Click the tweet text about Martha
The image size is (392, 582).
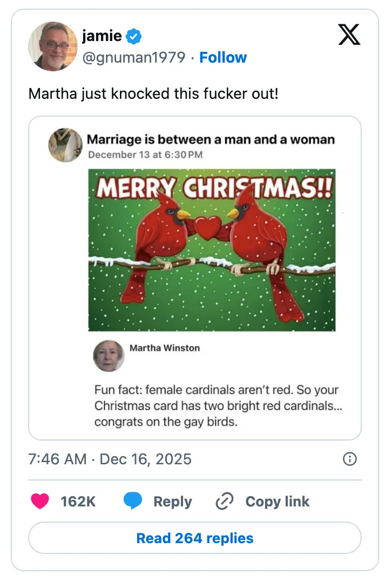(153, 93)
